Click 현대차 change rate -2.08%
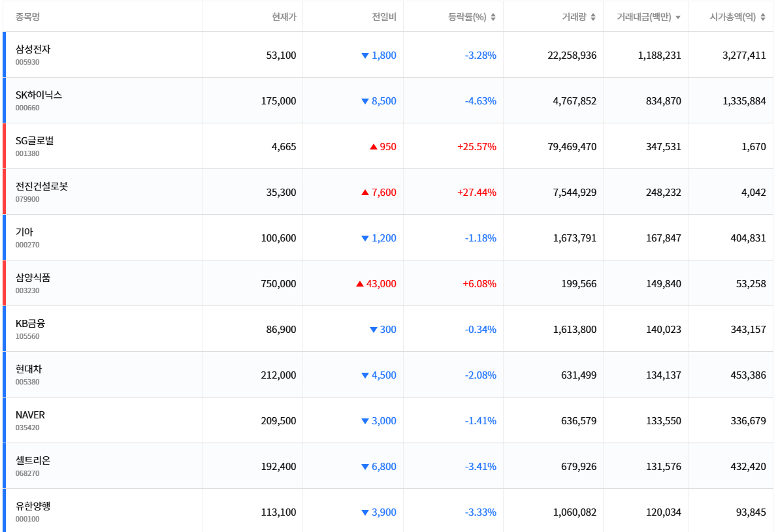The image size is (778, 532). tap(480, 375)
